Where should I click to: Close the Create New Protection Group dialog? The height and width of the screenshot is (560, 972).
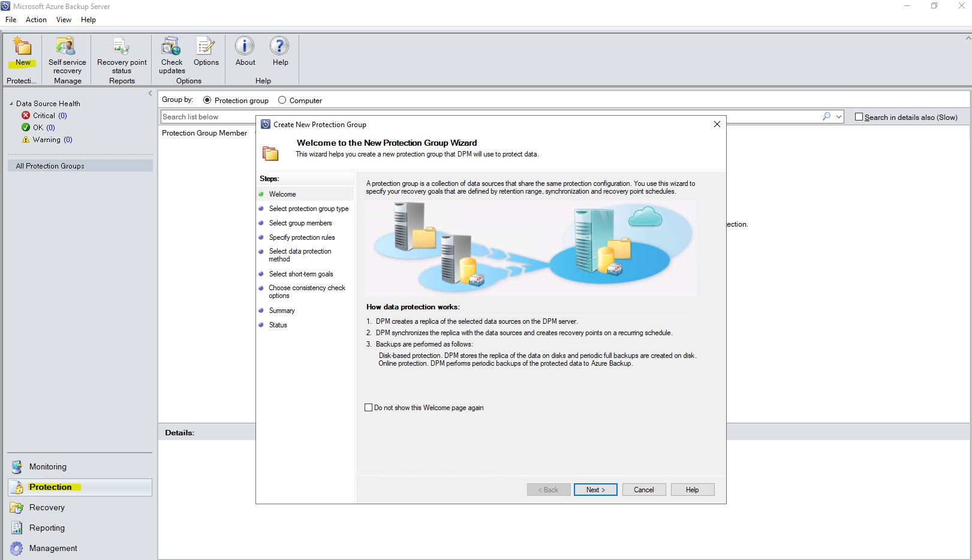point(717,124)
